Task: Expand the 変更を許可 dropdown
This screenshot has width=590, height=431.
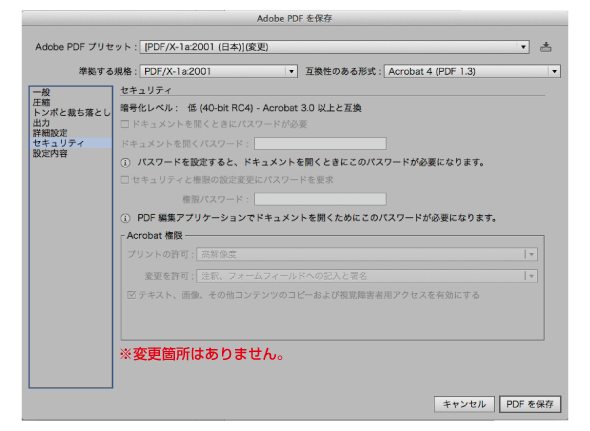Action: click(367, 276)
